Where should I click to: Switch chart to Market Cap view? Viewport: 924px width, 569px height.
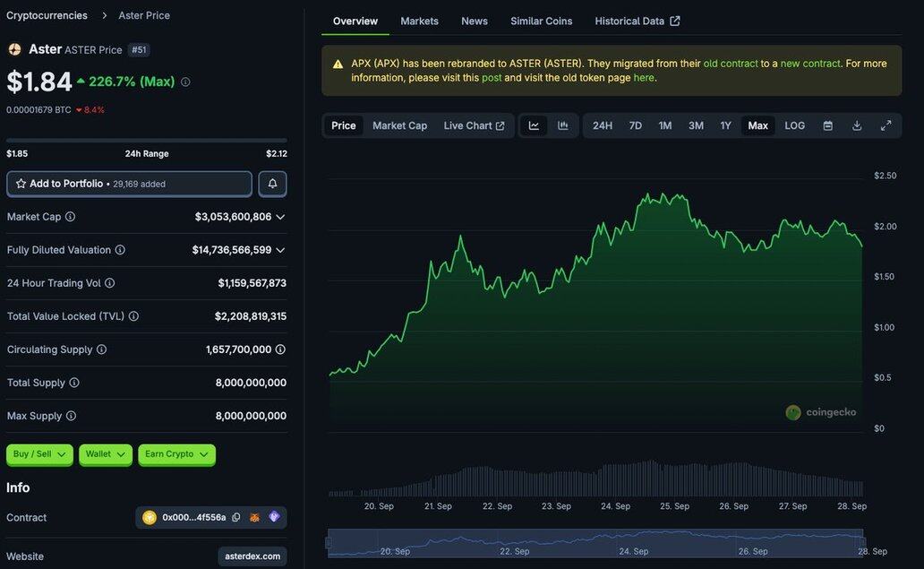point(399,125)
